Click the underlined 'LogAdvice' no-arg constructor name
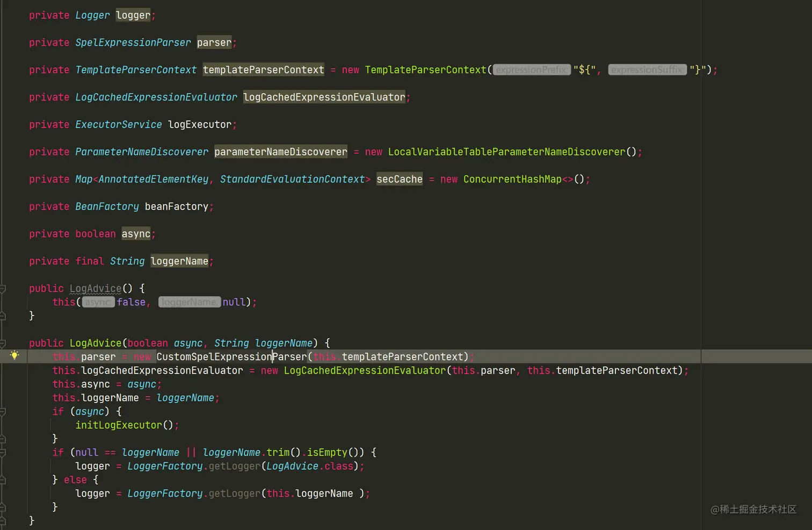The image size is (812, 530). point(96,289)
